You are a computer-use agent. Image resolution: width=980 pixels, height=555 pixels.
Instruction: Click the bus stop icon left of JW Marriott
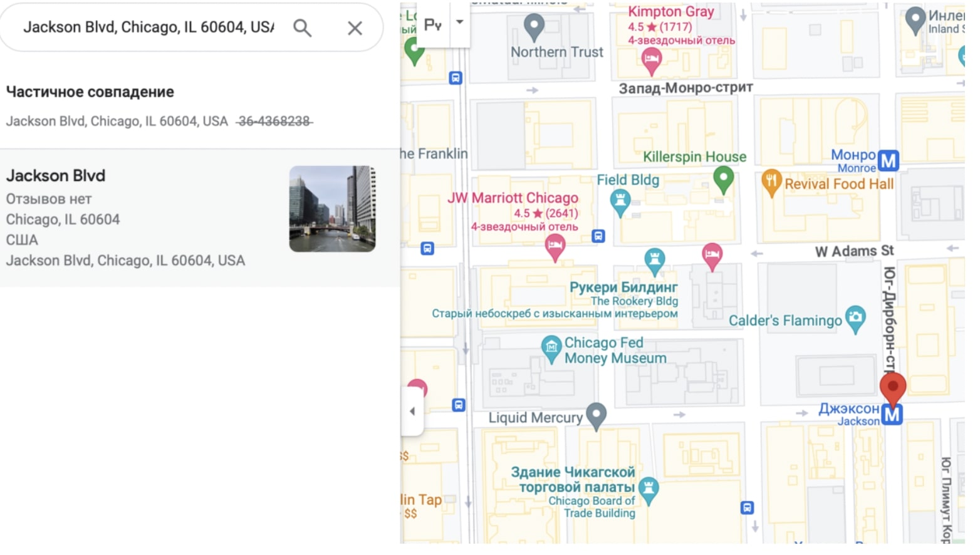coord(427,249)
